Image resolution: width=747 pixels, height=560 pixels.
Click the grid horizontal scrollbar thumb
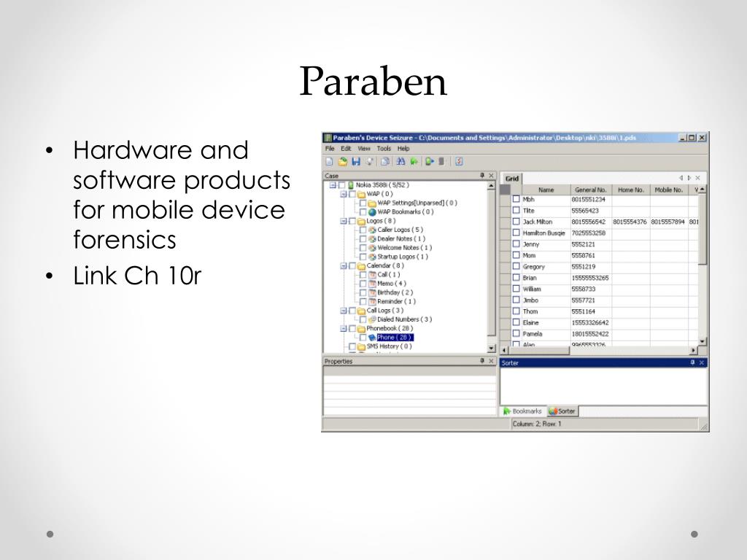539,351
